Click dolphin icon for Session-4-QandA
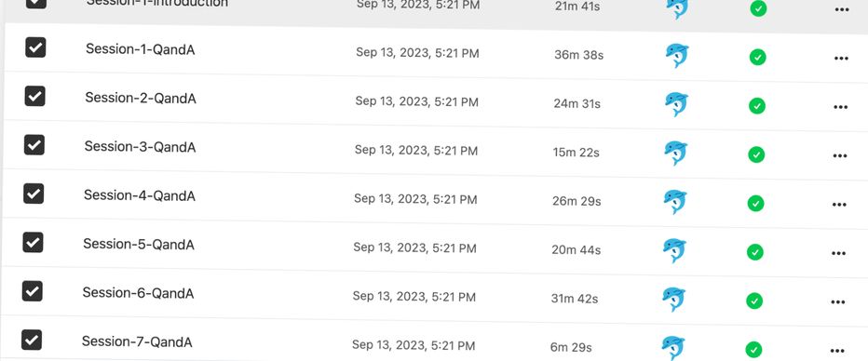The width and height of the screenshot is (868, 361). pos(675,202)
